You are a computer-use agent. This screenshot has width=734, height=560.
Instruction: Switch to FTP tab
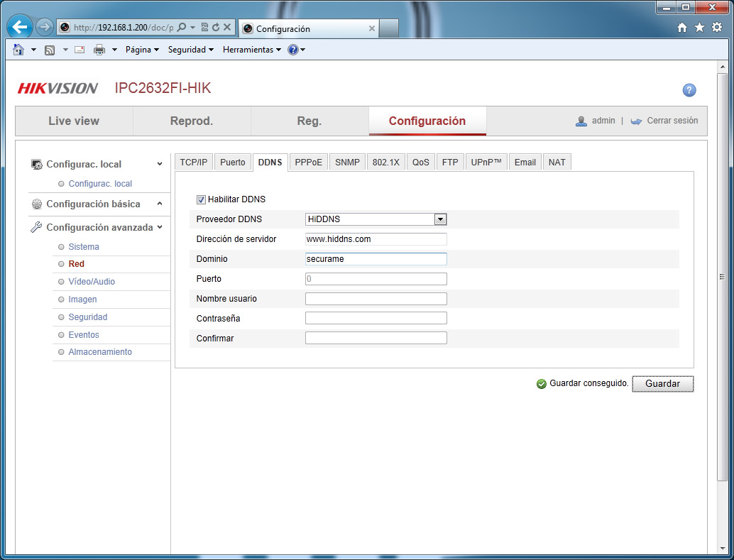pyautogui.click(x=450, y=163)
